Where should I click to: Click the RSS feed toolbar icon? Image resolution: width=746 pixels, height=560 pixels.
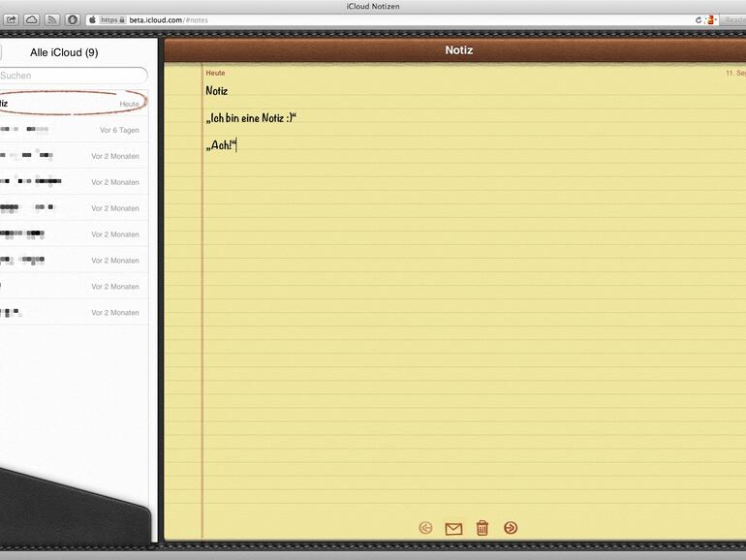52,20
